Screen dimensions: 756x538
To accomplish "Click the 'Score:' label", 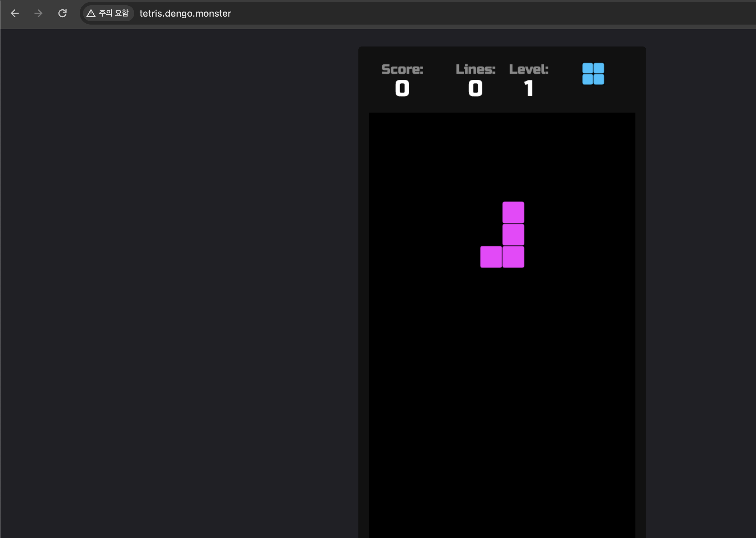I will click(402, 69).
